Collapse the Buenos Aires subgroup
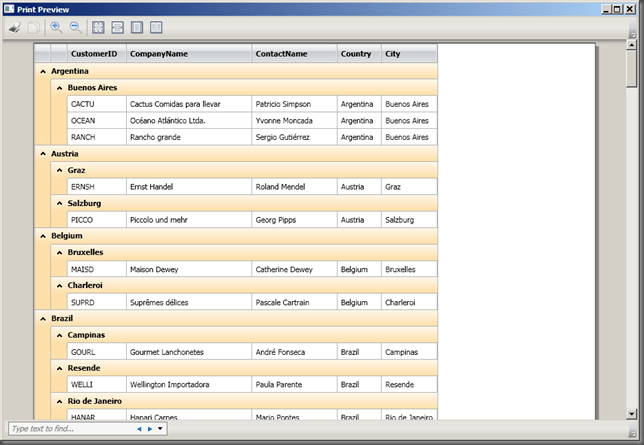The height and width of the screenshot is (445, 644). point(60,88)
